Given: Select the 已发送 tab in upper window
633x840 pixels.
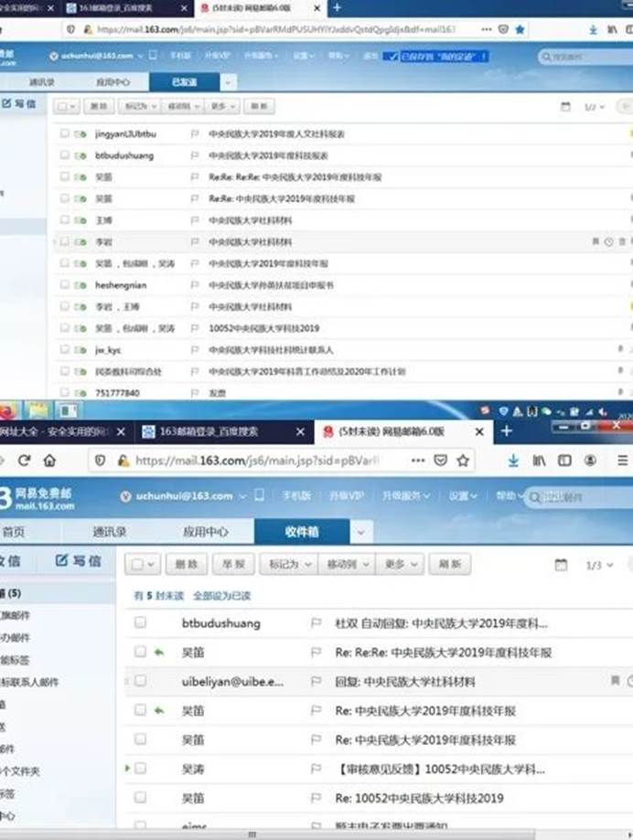Looking at the screenshot, I should click(184, 82).
